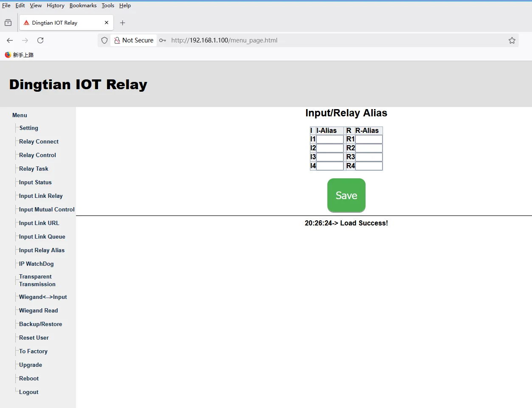Viewport: 532px width, 408px height.
Task: Click the reload page icon
Action: [x=40, y=40]
